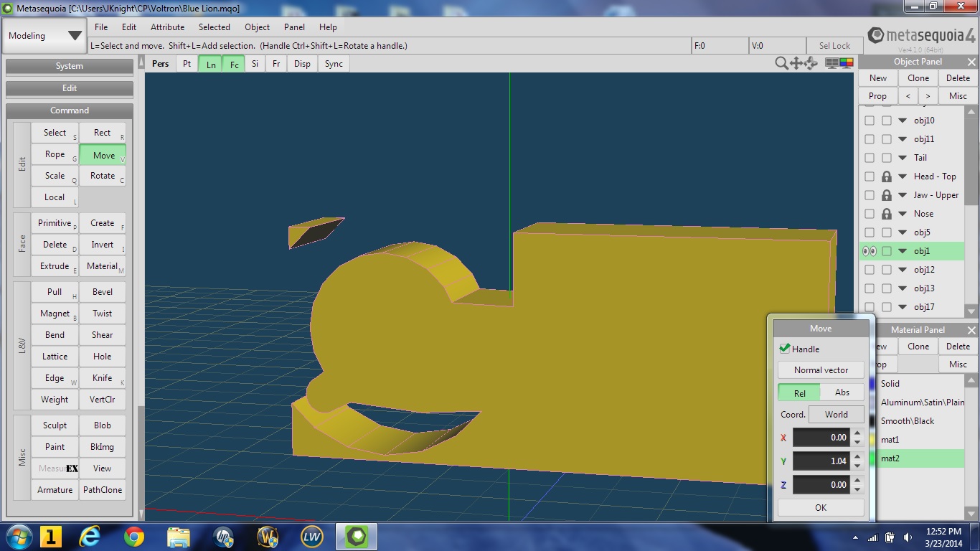
Task: Open the Selected menu
Action: tap(215, 27)
